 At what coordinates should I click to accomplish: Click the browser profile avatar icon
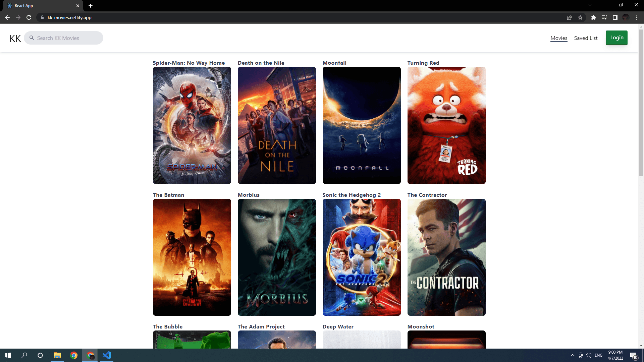point(626,17)
